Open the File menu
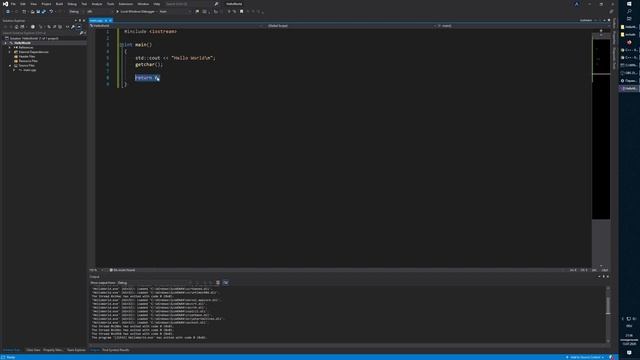 pyautogui.click(x=13, y=4)
